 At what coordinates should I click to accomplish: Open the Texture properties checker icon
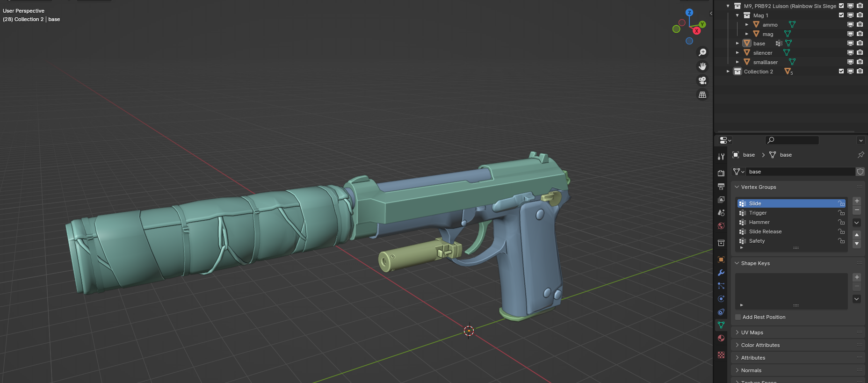pyautogui.click(x=721, y=355)
